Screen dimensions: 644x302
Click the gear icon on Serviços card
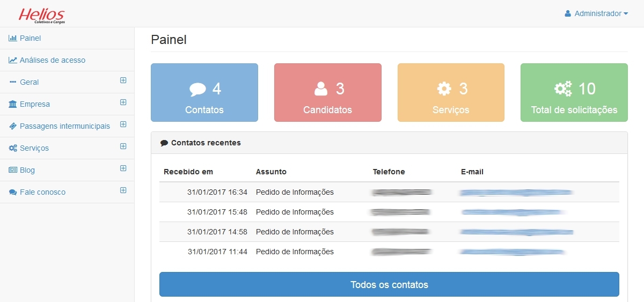[x=444, y=89]
